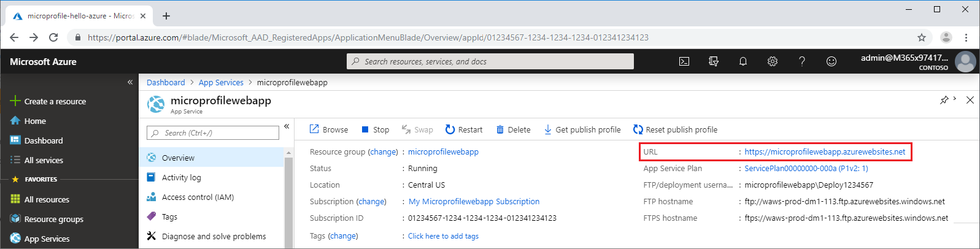Click Delete toolbar button
Image resolution: width=980 pixels, height=249 pixels.
513,129
